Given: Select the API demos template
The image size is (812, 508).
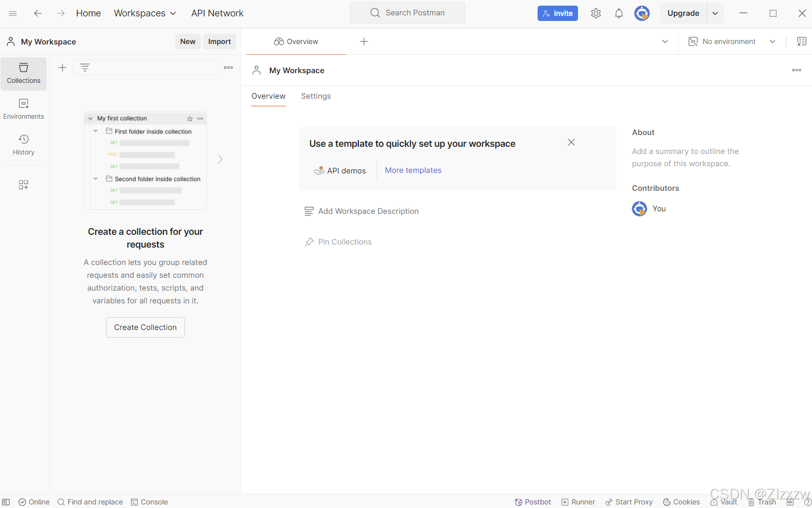Looking at the screenshot, I should [x=340, y=170].
